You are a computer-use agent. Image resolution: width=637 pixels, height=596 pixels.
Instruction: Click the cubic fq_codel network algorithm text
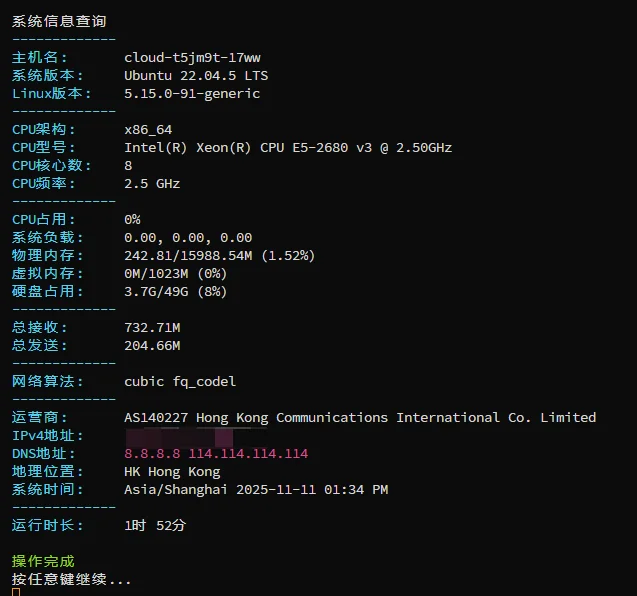pyautogui.click(x=180, y=381)
